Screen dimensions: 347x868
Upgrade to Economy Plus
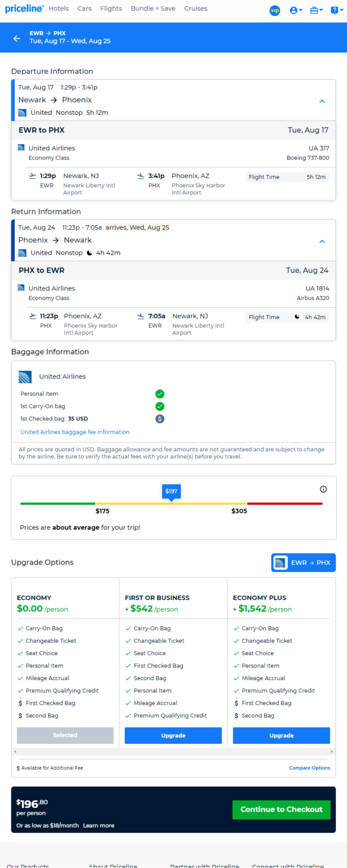(281, 735)
